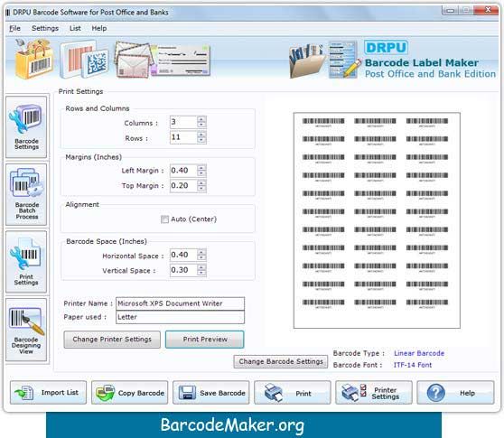Image resolution: width=504 pixels, height=438 pixels.
Task: Close the DRPU Barcode window
Action: 487,10
